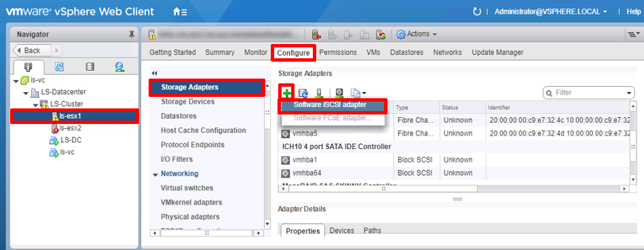Click the green plus add adapter icon

point(287,93)
